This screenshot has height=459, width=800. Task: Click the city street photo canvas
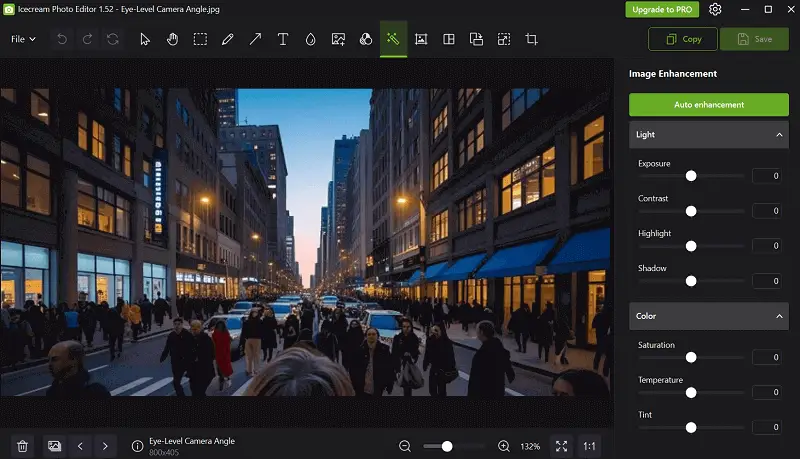(305, 242)
